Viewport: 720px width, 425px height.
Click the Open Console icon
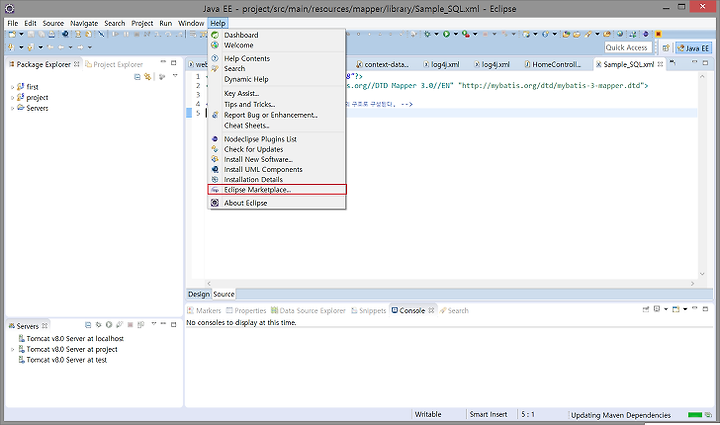(675, 309)
